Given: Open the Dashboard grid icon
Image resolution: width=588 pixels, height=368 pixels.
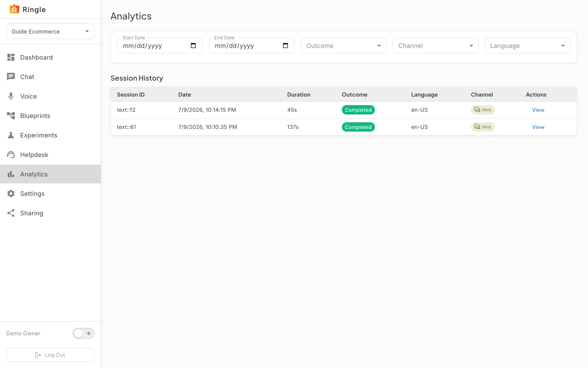Looking at the screenshot, I should click(11, 57).
